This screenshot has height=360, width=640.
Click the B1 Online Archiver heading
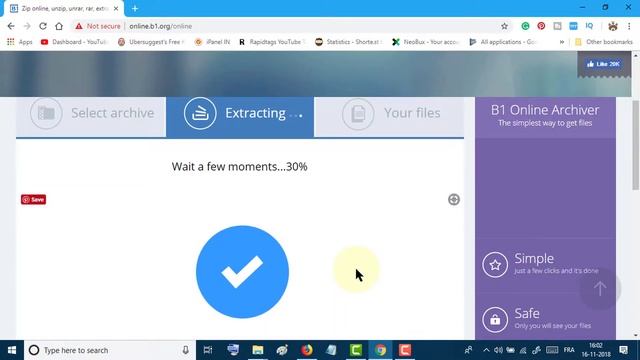click(x=545, y=110)
